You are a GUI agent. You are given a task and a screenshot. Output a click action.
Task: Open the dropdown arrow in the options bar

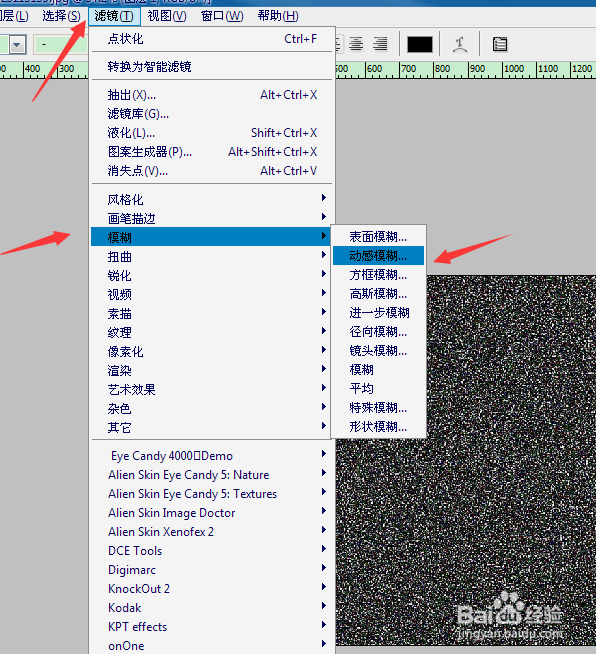click(x=17, y=44)
